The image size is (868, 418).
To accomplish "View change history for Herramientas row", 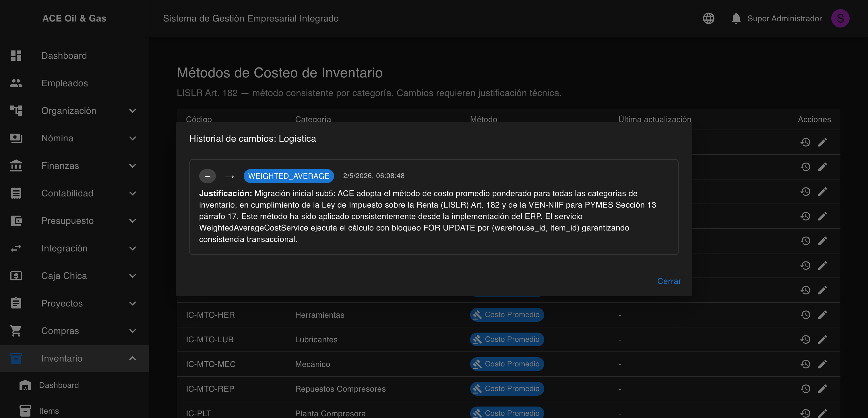I will (x=805, y=315).
